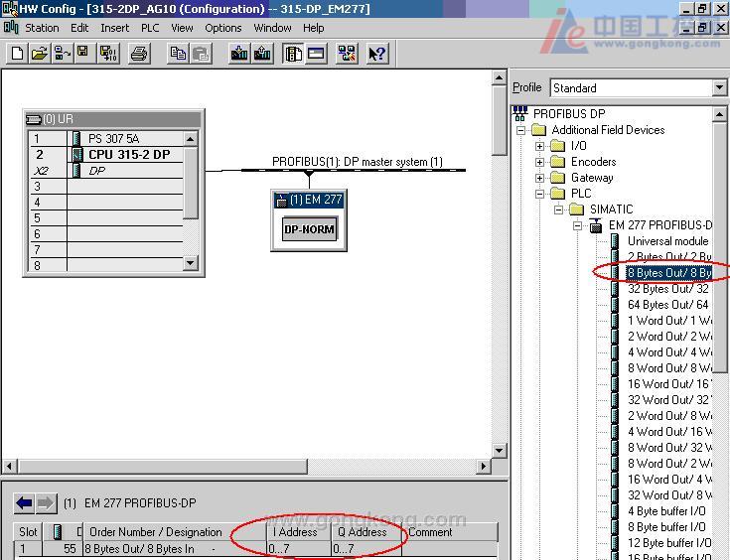Select 64 Bytes Out/ 64 catalog entry

pos(668,305)
